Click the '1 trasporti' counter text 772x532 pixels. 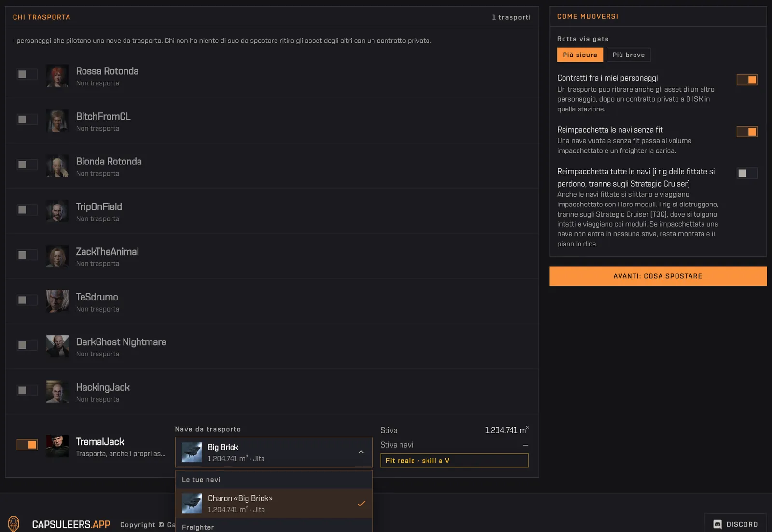[x=511, y=17]
